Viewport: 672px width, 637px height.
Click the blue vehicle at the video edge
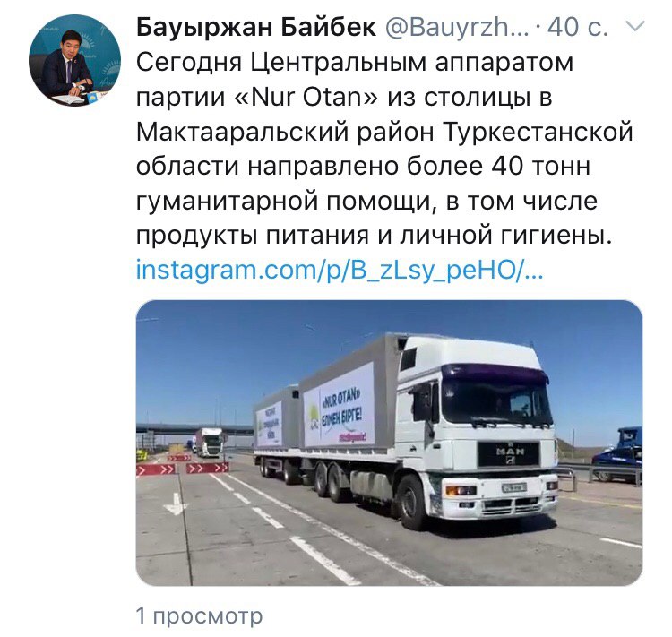[x=618, y=453]
